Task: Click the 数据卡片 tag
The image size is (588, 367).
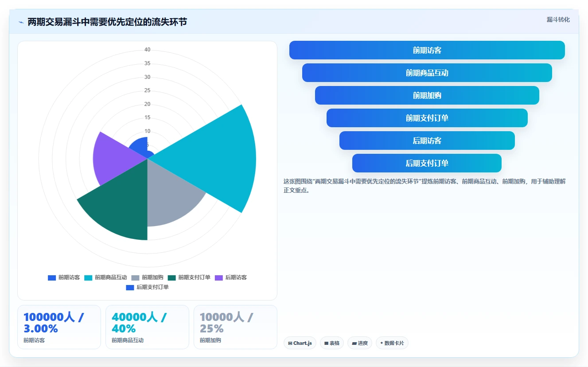Action: point(392,343)
